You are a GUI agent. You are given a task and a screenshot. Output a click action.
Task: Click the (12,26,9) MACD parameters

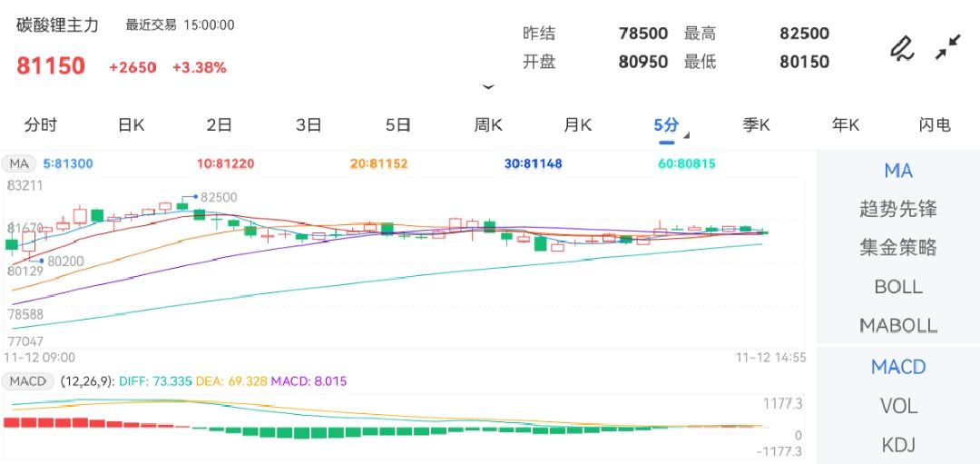87,380
